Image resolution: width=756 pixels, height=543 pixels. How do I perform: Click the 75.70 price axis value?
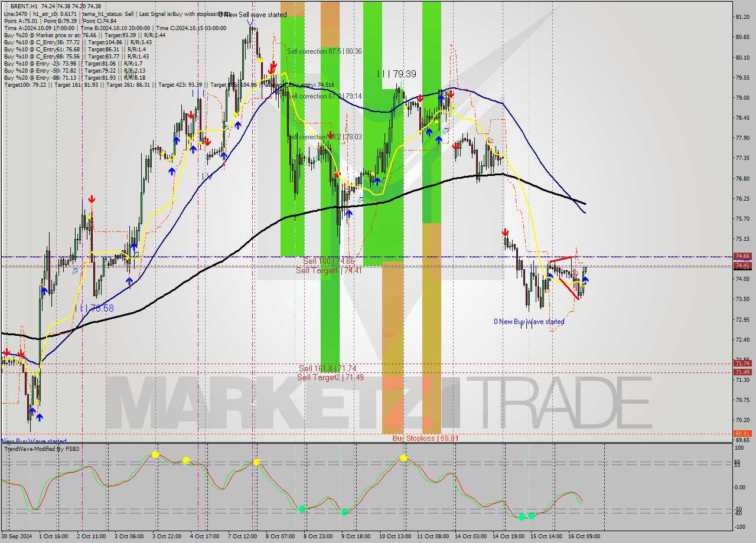click(x=742, y=219)
